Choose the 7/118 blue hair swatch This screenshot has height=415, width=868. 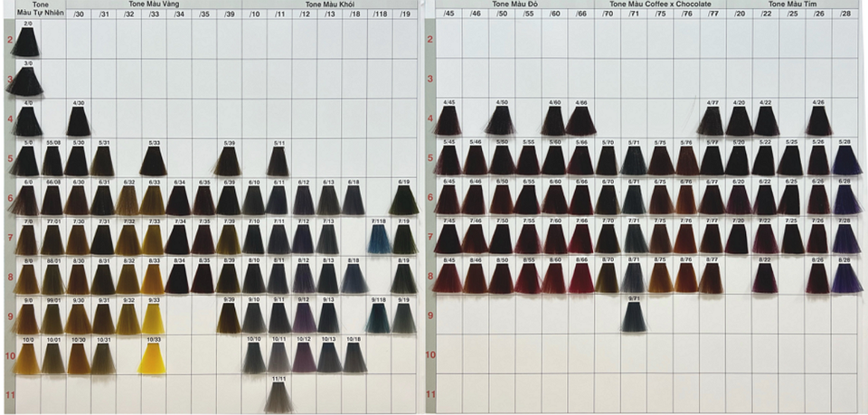click(x=380, y=240)
